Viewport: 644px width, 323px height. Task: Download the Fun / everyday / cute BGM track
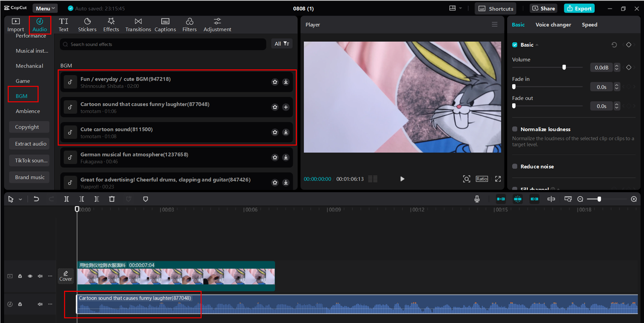[x=286, y=82]
